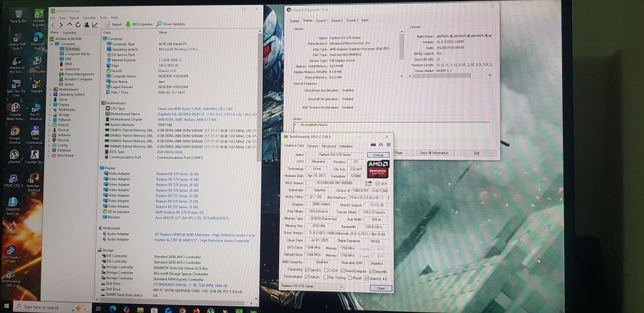Screen dimensions: 644x313
Task: Click the Drivers horizontal scrollbar in DirectX Diagnostic Tool
Action: [450, 75]
